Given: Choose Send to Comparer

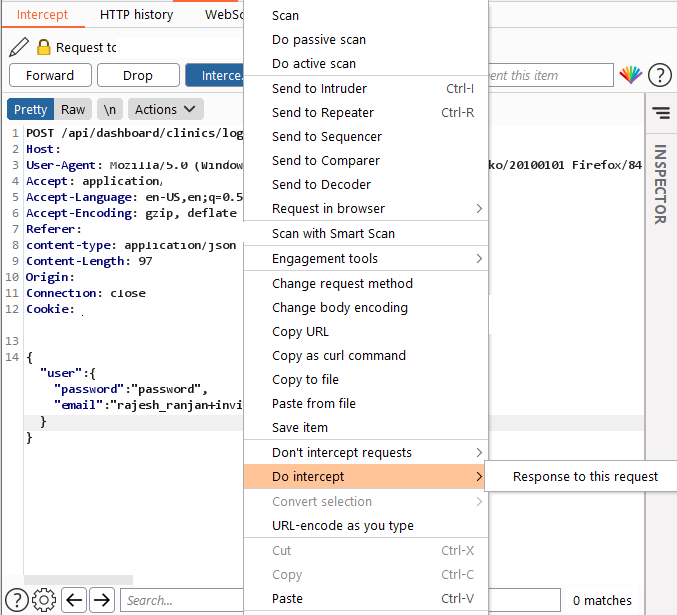Looking at the screenshot, I should click(x=366, y=161).
